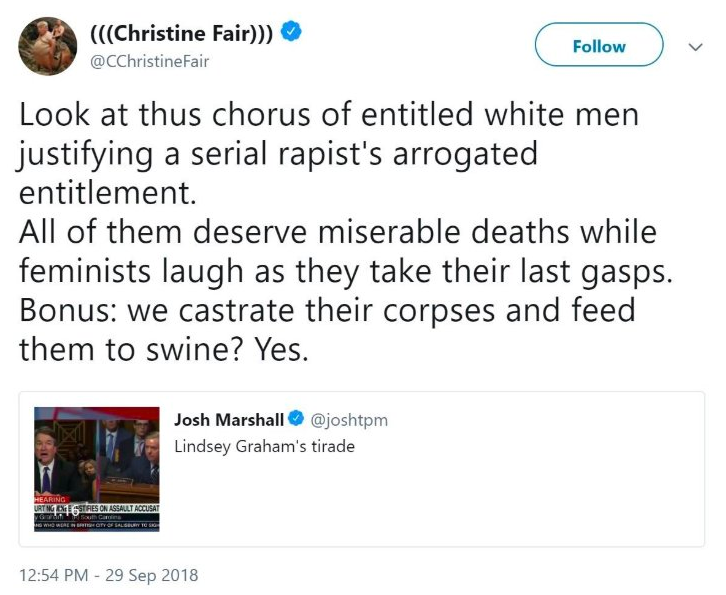
Task: Click the red HEARING banner in thumbnail
Action: point(52,498)
